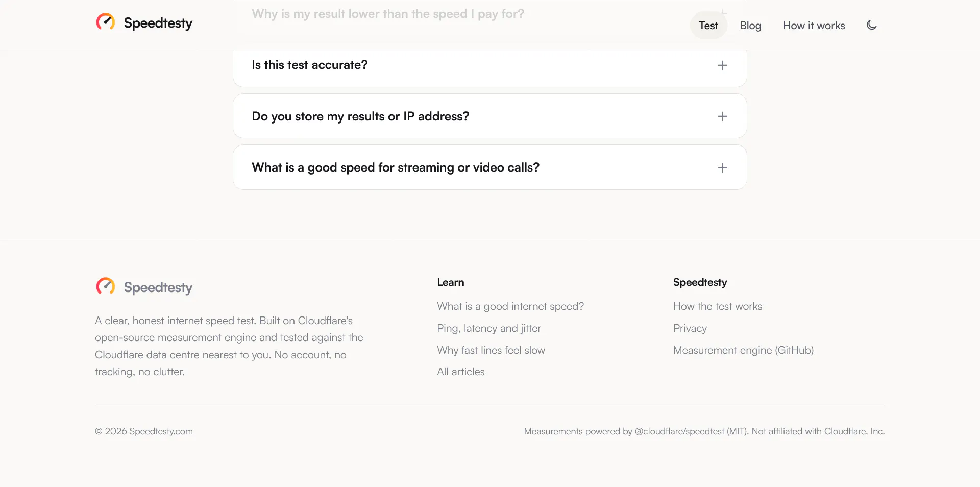
Task: Open 'How the test works' footer link
Action: click(x=718, y=306)
